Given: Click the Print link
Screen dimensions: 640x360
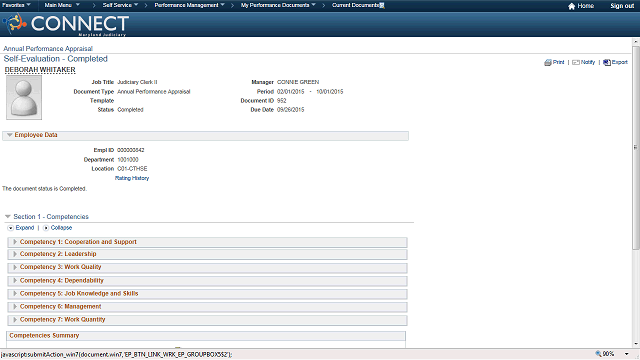Looking at the screenshot, I should [558, 62].
